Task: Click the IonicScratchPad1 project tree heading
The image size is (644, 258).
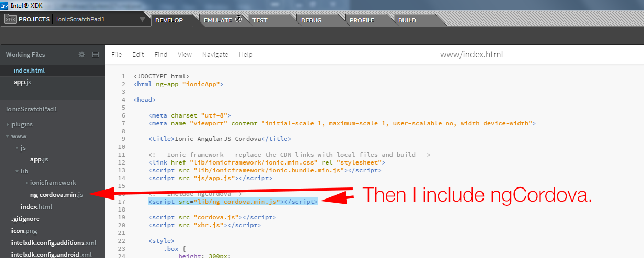Action: (31, 109)
